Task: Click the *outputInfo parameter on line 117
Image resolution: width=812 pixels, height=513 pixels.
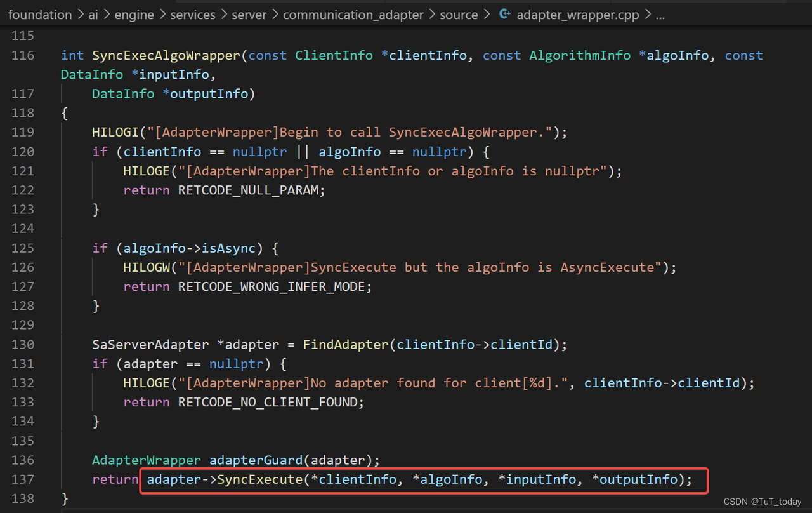Action: [x=206, y=94]
